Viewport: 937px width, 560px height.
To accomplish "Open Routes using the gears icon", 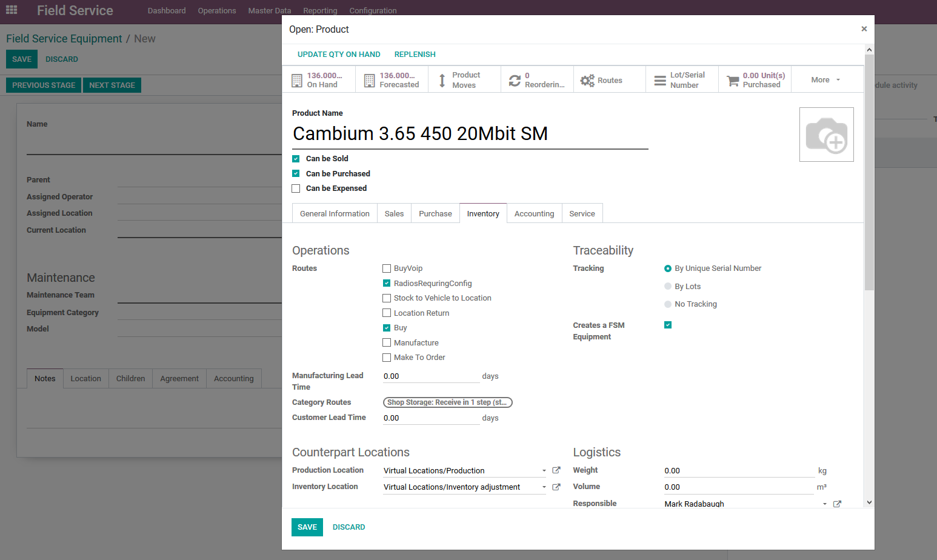I will [587, 79].
